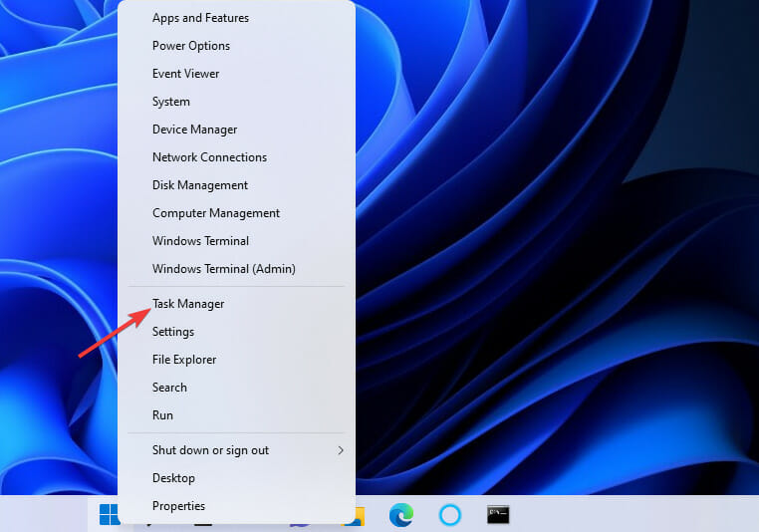Open Disk Management

point(236,185)
